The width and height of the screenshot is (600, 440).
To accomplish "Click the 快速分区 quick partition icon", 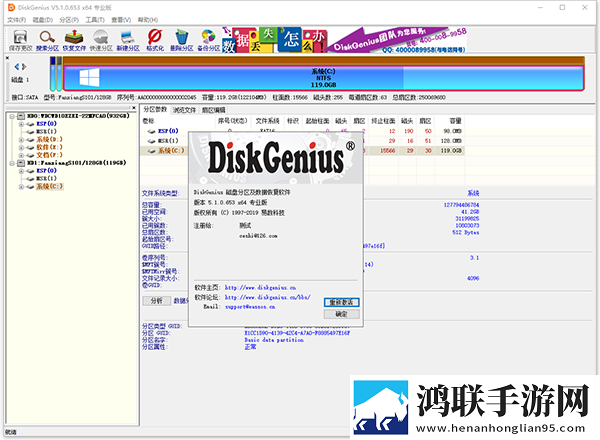I will [101, 40].
